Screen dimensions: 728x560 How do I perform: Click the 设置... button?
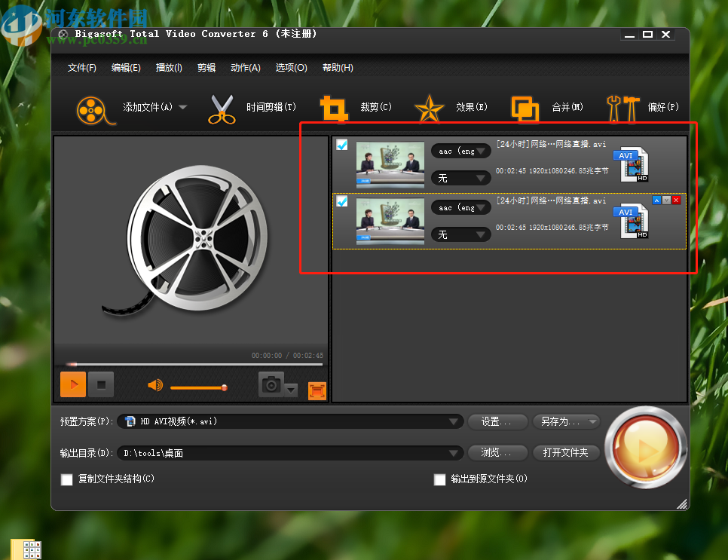497,421
